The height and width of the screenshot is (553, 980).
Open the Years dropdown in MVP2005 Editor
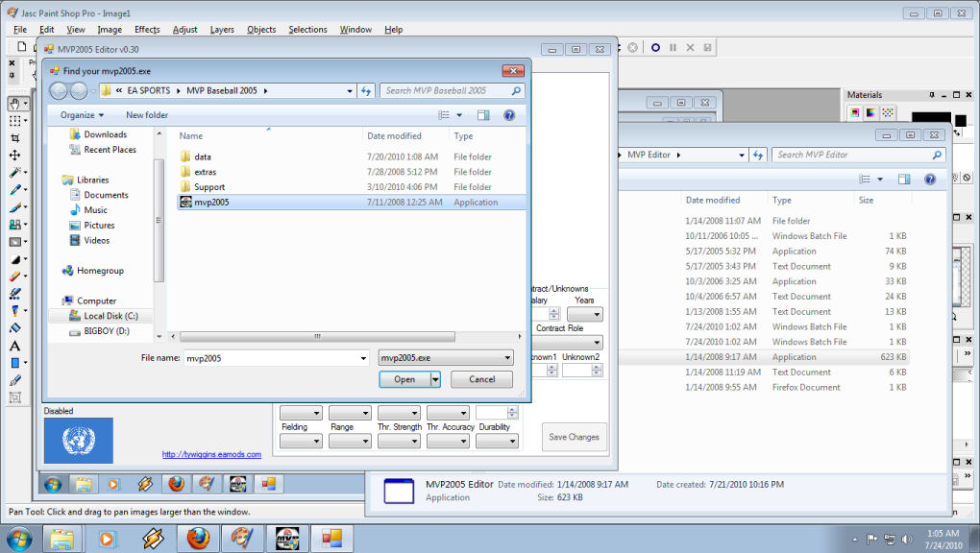tap(585, 314)
